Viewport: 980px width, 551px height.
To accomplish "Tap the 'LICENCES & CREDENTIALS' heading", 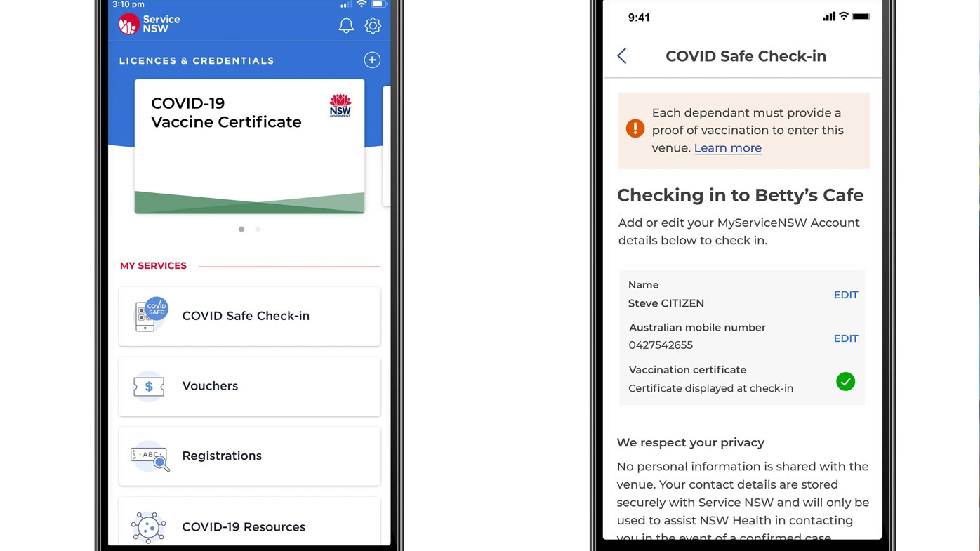I will [x=197, y=61].
